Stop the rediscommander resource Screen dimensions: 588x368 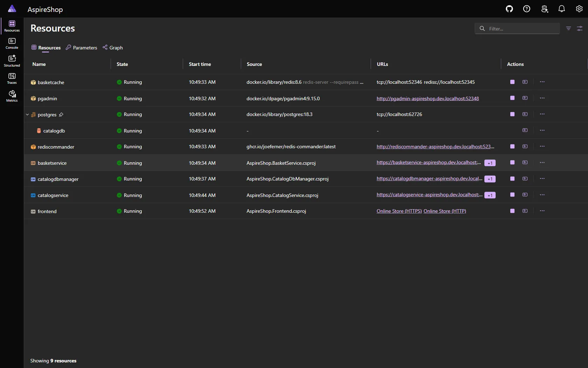[512, 146]
